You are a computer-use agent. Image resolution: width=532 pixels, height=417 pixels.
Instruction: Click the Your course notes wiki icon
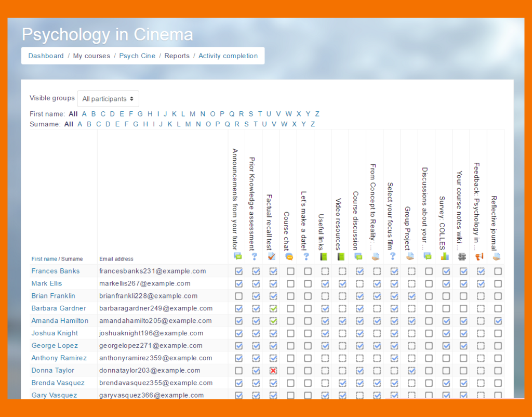click(462, 256)
